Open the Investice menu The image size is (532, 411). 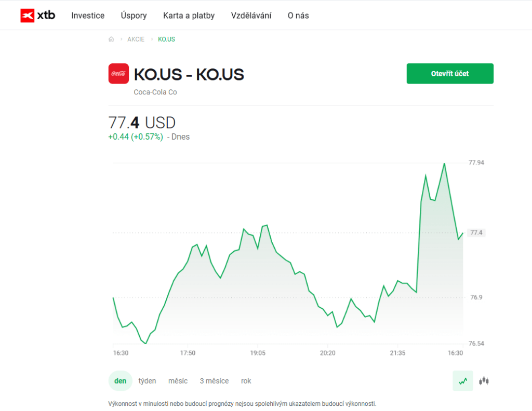coord(87,16)
